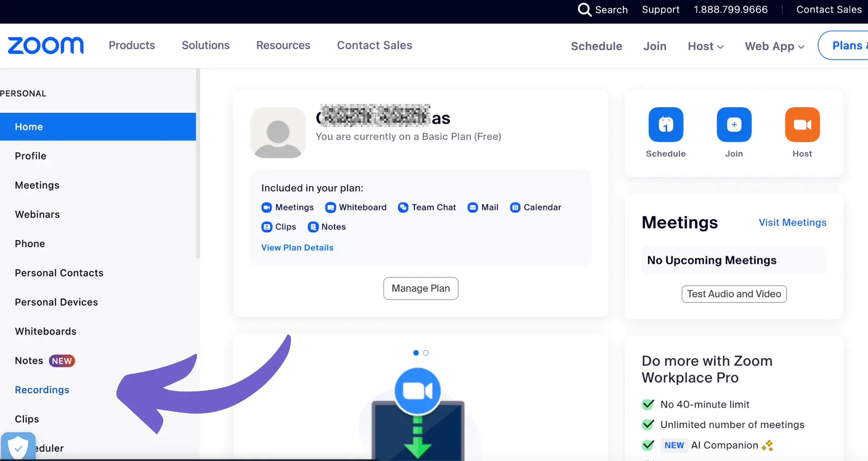Click Schedule in the top navigation
The width and height of the screenshot is (868, 461).
596,46
